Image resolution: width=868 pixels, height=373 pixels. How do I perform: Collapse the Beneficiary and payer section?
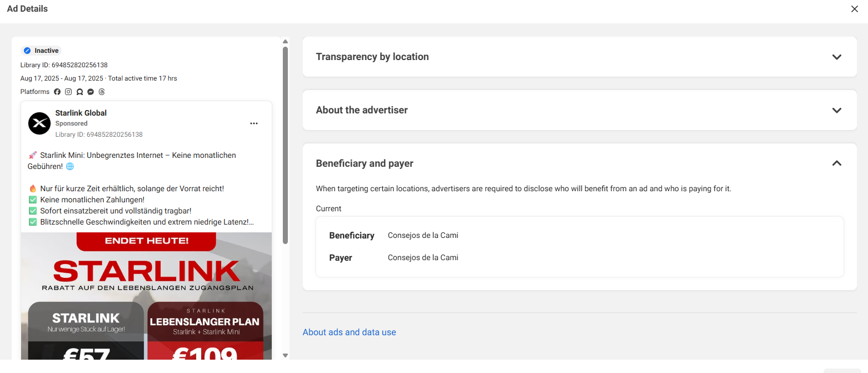tap(836, 163)
